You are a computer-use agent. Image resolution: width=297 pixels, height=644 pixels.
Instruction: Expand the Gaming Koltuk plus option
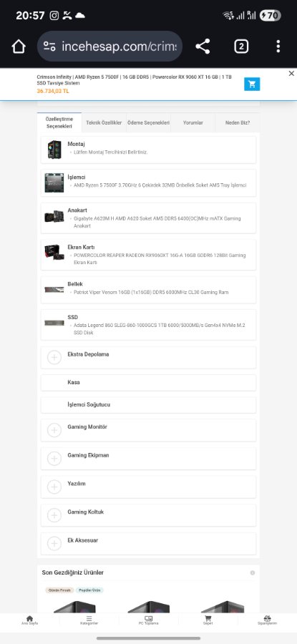coord(54,515)
